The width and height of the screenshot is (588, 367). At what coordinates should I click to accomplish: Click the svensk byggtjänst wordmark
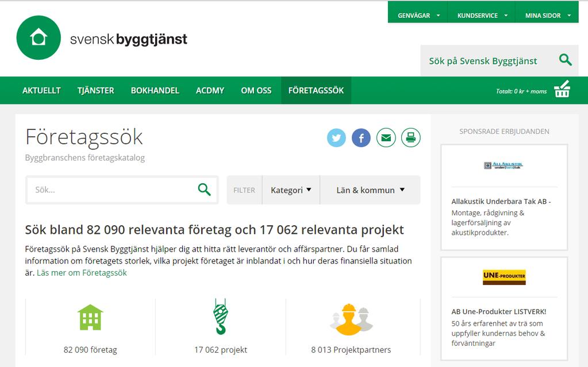click(129, 40)
